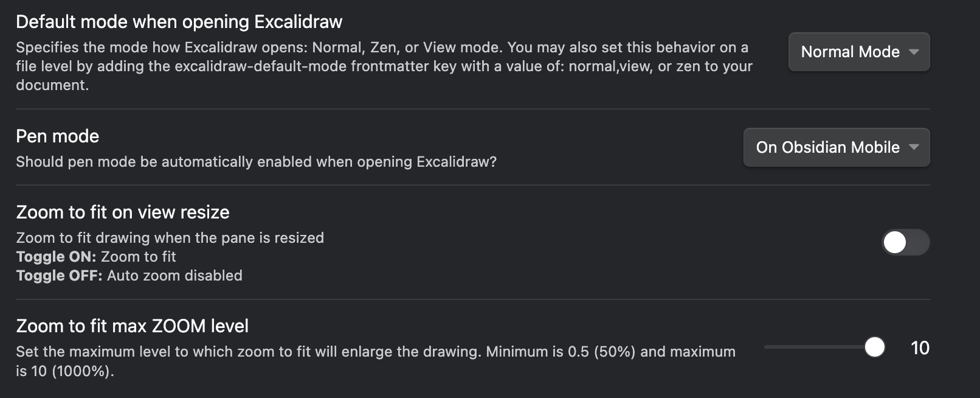Click the "Normal Mode" label inside its dropdown
This screenshot has height=398, width=980.
pos(850,52)
